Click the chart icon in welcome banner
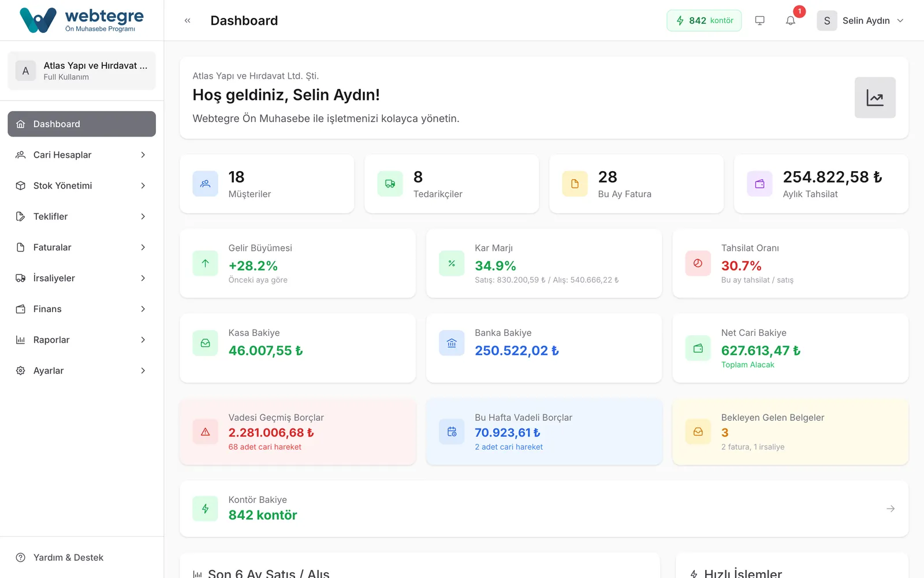 pyautogui.click(x=875, y=98)
